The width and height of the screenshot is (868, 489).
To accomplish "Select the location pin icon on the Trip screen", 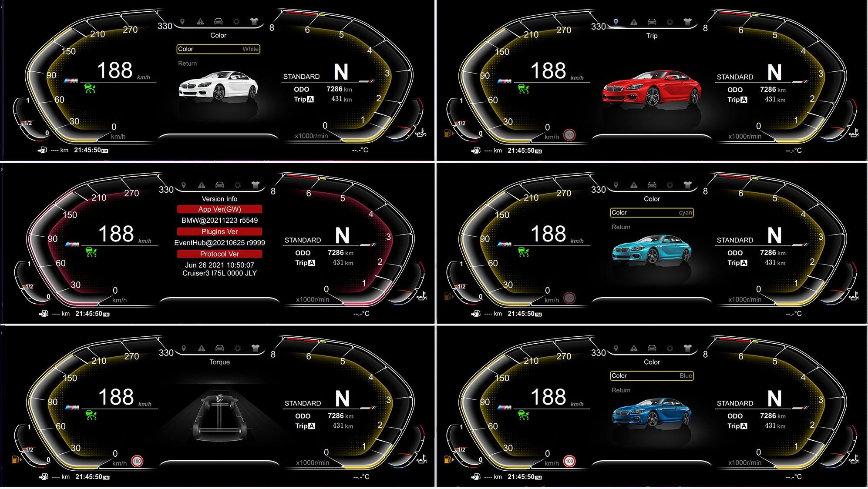I will (616, 22).
